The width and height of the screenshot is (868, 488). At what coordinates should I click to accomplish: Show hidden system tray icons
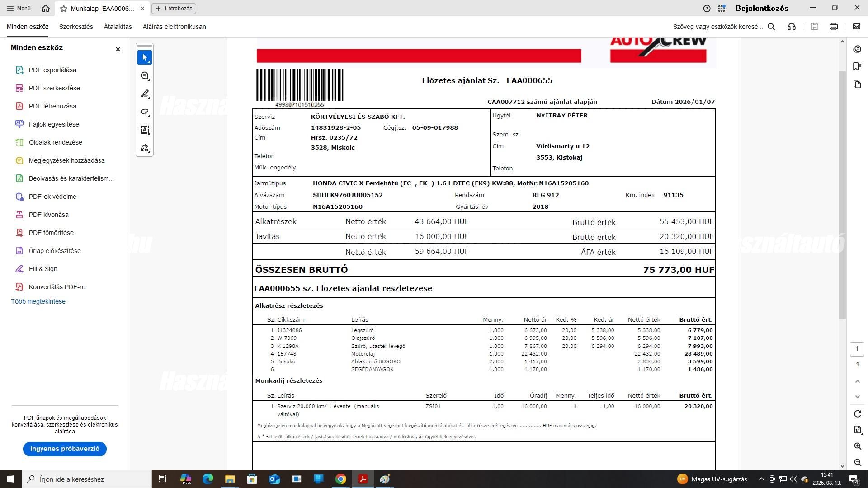click(x=761, y=479)
